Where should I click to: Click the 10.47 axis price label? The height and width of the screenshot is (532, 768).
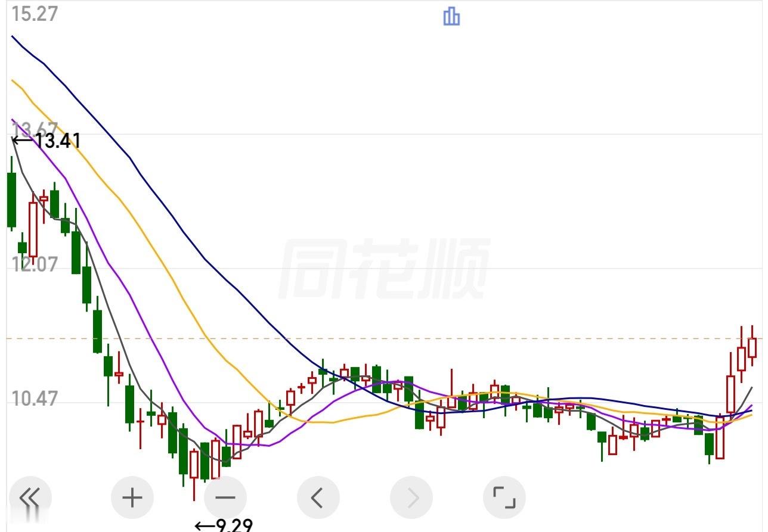(35, 398)
